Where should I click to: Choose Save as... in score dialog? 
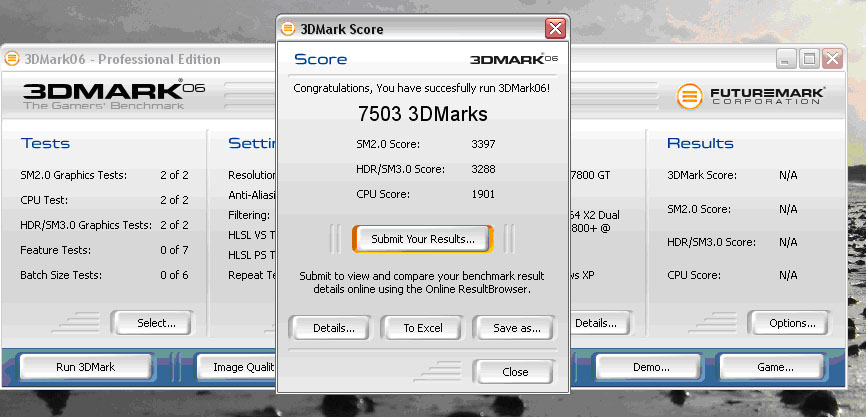point(516,328)
